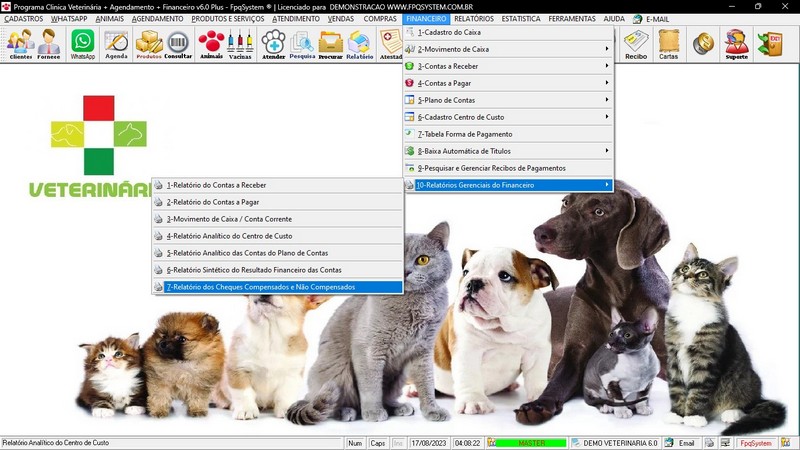Click the Clientes toolbar icon
800x450 pixels.
[20, 44]
